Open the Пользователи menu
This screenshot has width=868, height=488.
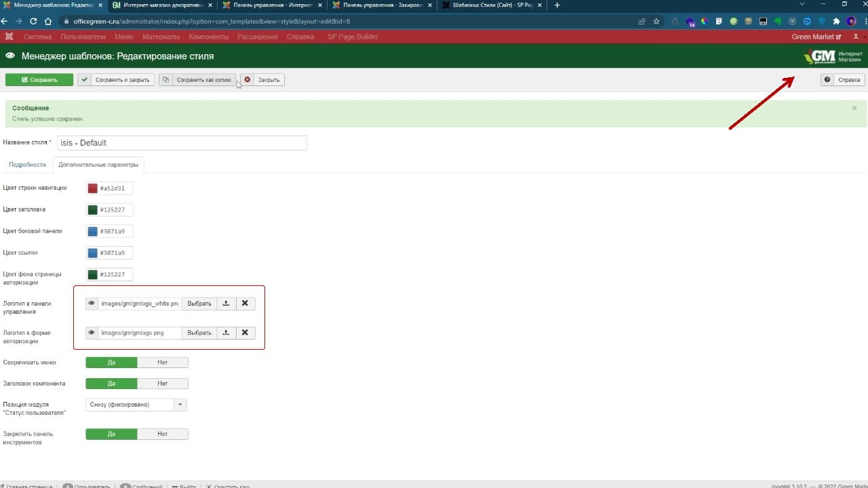tap(83, 37)
